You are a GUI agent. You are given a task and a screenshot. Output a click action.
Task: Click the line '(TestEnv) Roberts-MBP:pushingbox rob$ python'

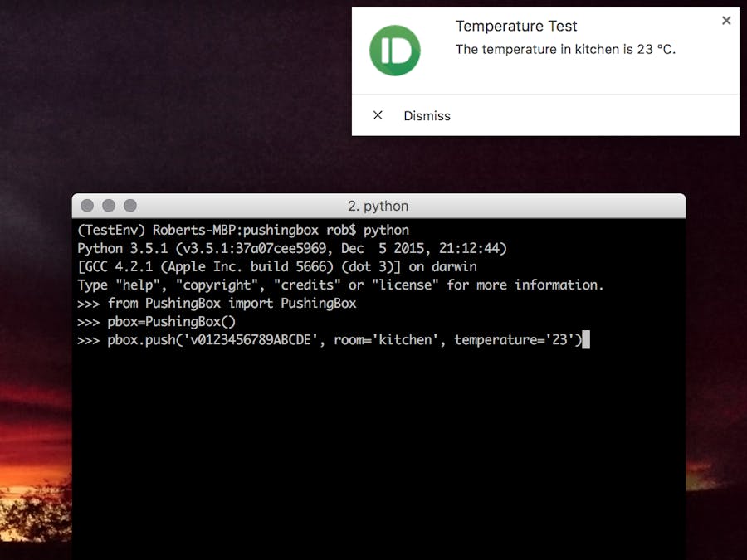click(x=243, y=230)
